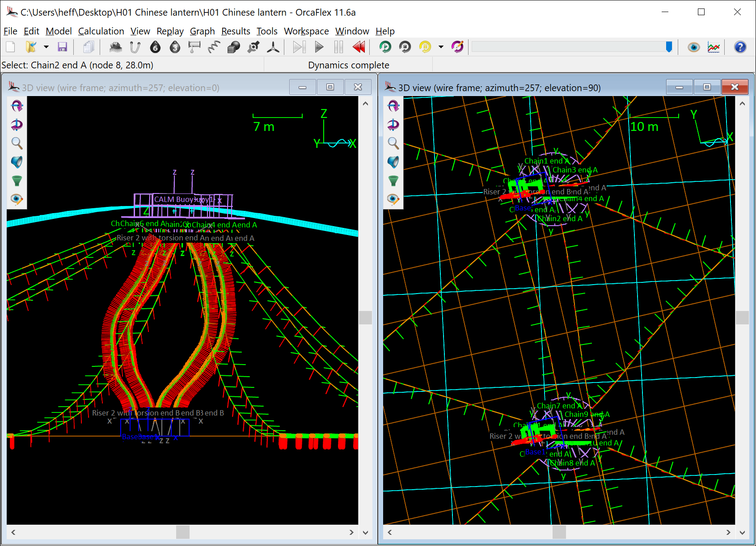Add a new vessel with the ship icon
Screen dimensions: 756x546
pyautogui.click(x=115, y=47)
